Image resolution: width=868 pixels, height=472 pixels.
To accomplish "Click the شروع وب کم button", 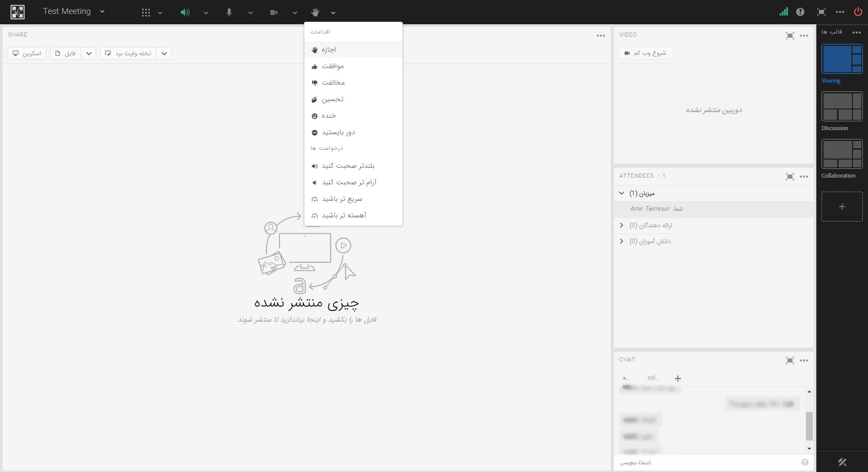I will pyautogui.click(x=646, y=53).
